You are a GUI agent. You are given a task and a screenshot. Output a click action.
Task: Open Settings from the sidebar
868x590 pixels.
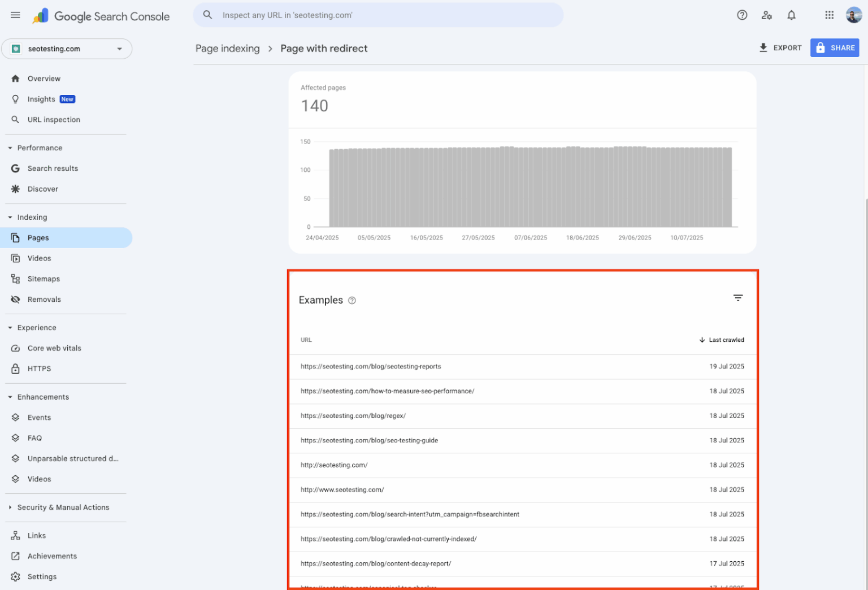pyautogui.click(x=42, y=576)
